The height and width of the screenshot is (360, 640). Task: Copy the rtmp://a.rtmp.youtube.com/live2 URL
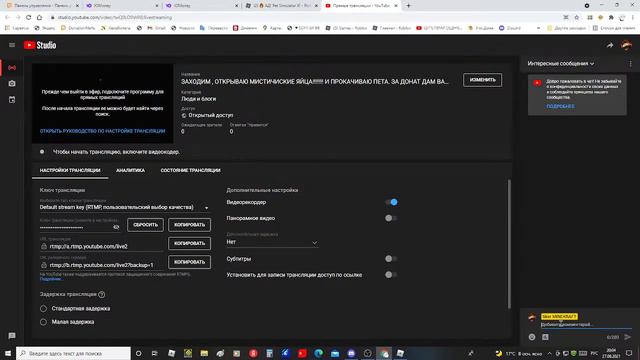click(x=189, y=243)
